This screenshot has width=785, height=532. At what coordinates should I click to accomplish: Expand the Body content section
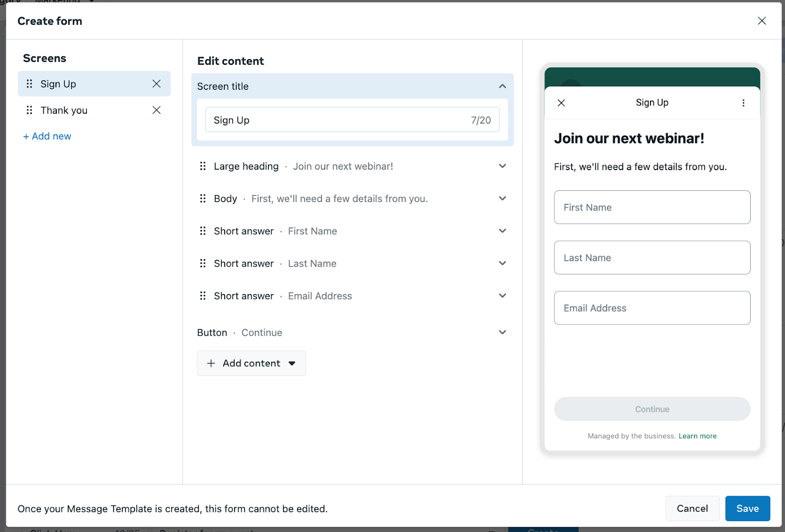point(502,199)
